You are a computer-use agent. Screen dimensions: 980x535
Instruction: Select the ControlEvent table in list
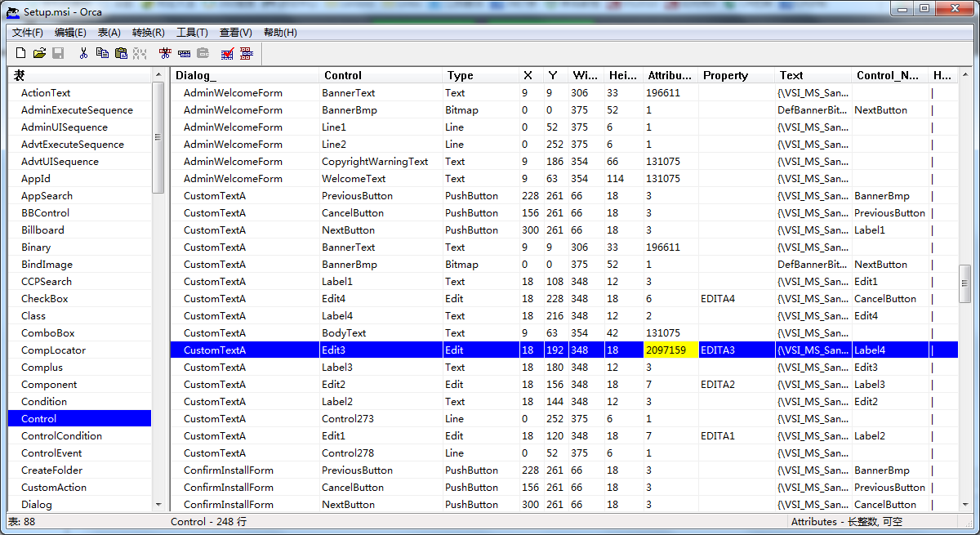click(x=51, y=453)
